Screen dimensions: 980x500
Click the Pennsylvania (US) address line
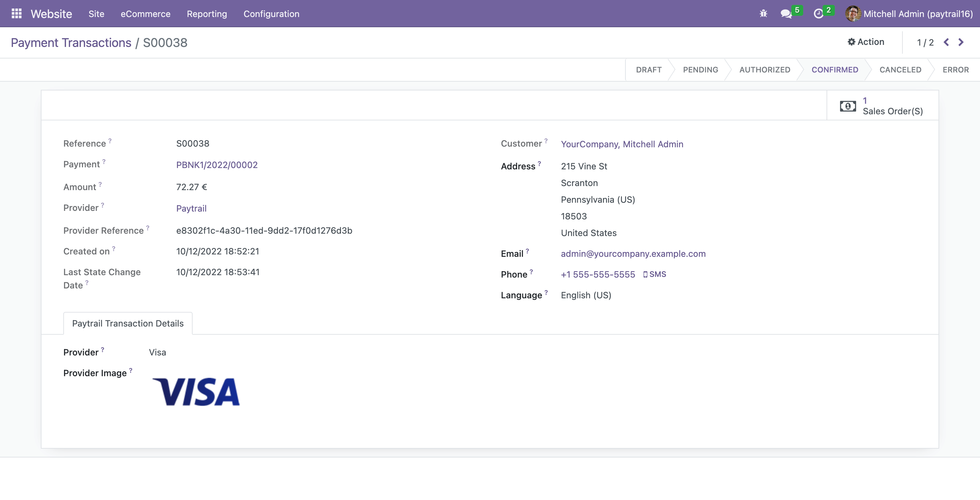click(598, 200)
